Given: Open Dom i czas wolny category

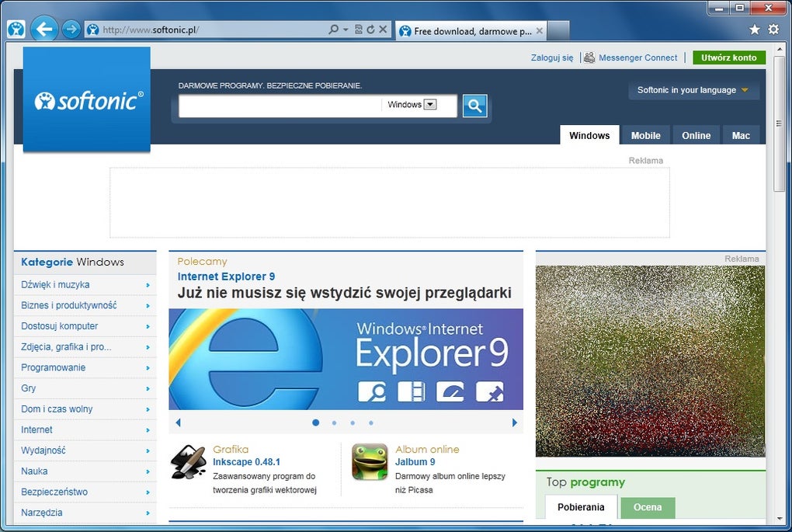Looking at the screenshot, I should coord(57,409).
